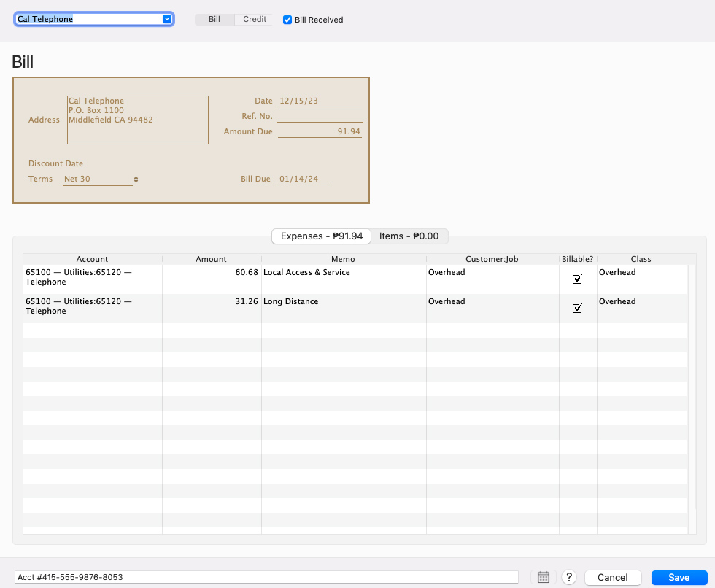Click the Cancel button
Viewport: 715px width, 588px height.
(613, 577)
